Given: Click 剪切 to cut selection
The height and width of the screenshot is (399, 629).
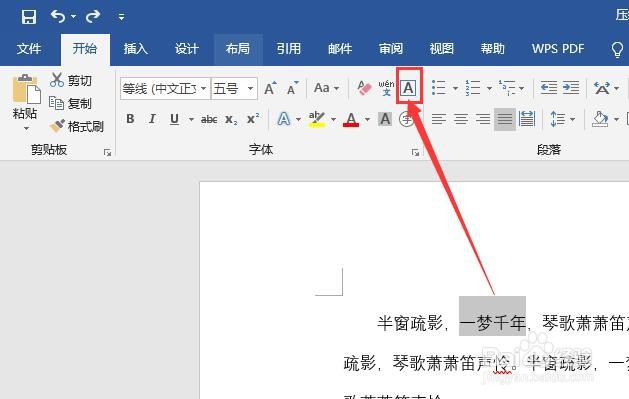Looking at the screenshot, I should 71,80.
